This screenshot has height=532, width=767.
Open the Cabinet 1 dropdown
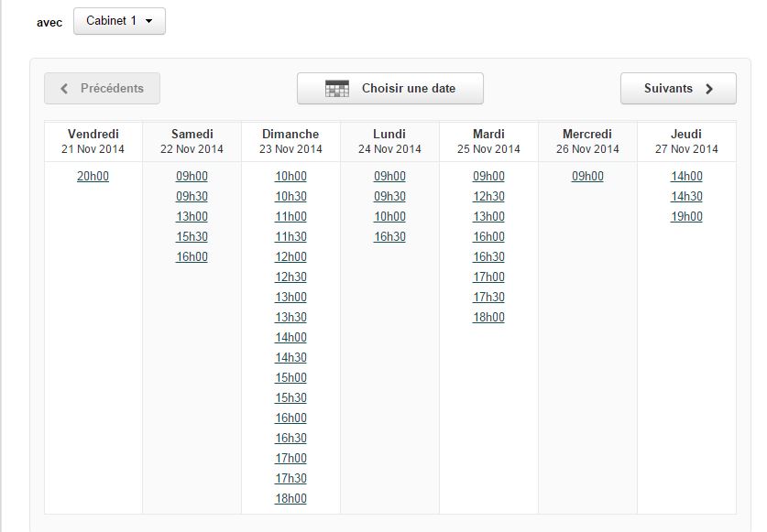(119, 21)
